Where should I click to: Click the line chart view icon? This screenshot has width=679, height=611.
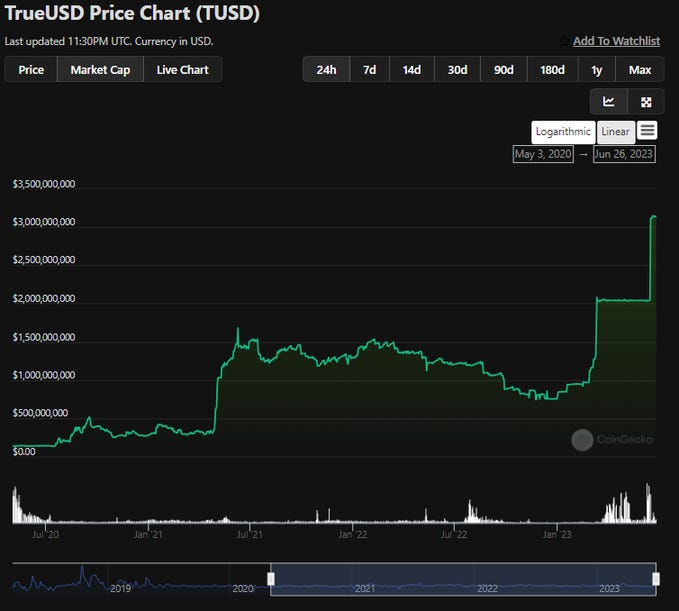[x=609, y=102]
